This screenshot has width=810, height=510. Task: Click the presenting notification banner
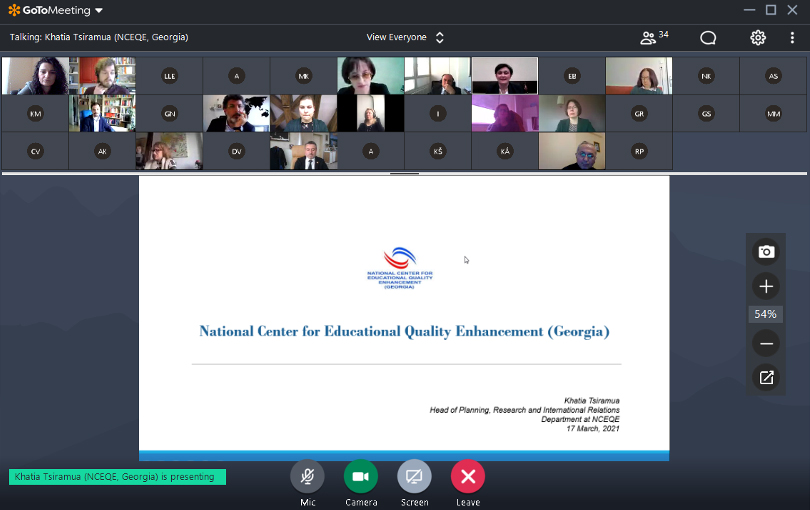[117, 477]
